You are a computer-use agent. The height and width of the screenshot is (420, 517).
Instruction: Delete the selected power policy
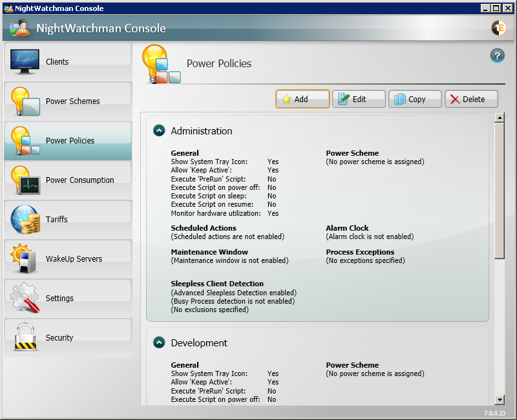471,99
